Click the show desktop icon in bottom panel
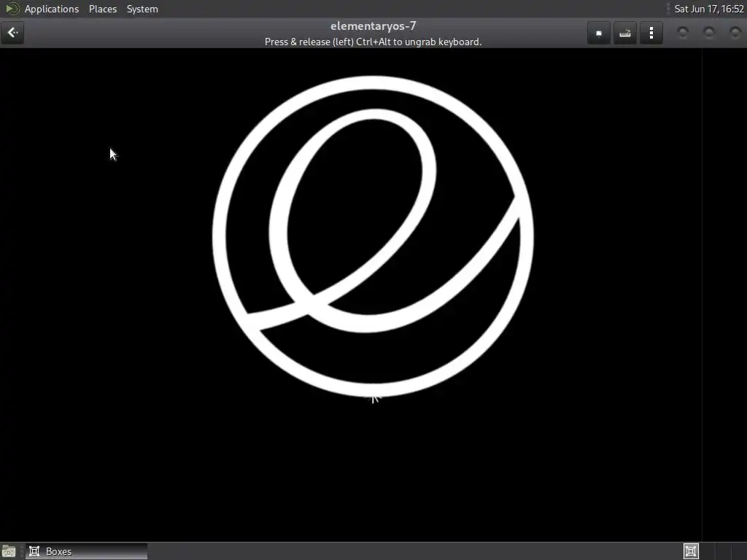Screen dimensions: 747x560 pyautogui.click(x=9, y=551)
